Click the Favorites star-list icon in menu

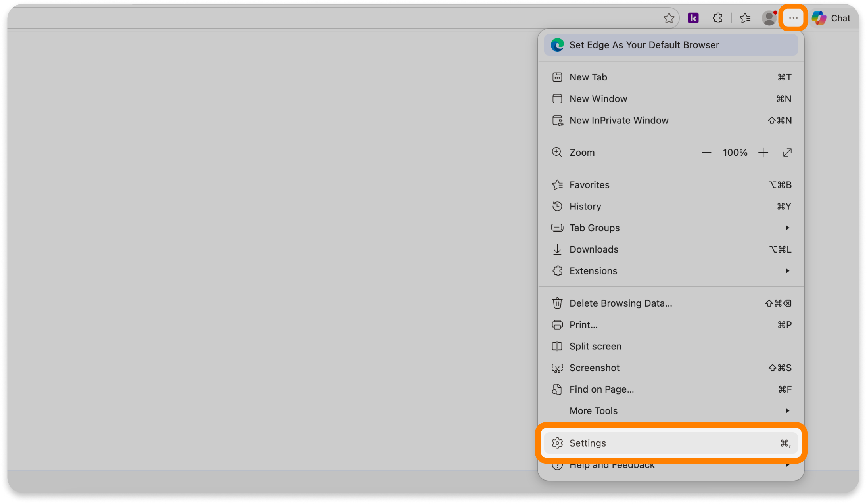[557, 185]
